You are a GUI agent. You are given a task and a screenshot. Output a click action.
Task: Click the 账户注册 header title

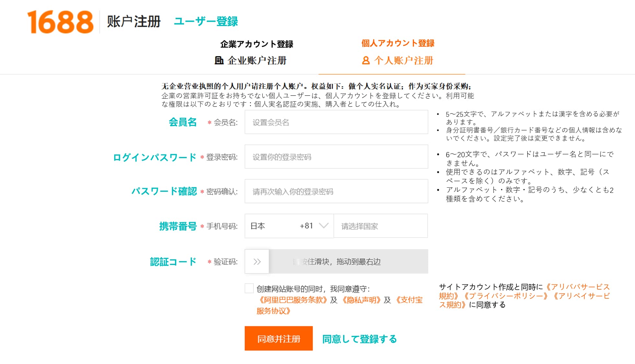point(134,22)
